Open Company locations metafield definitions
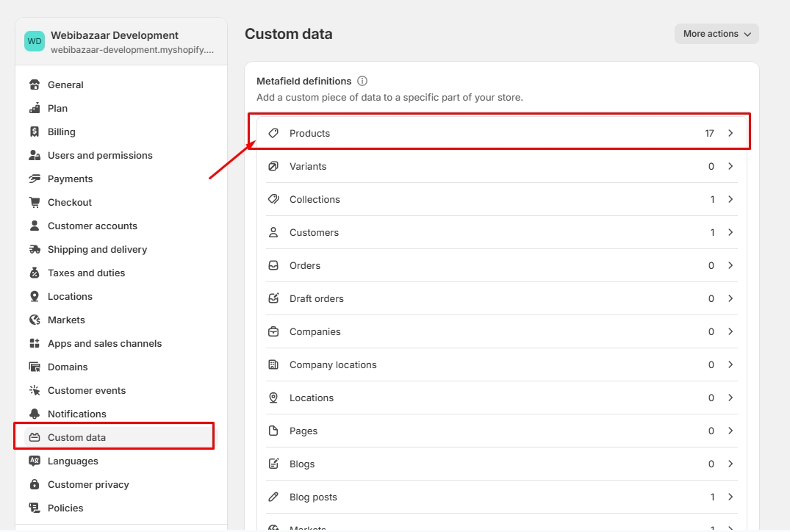Image resolution: width=790 pixels, height=532 pixels. 333,364
